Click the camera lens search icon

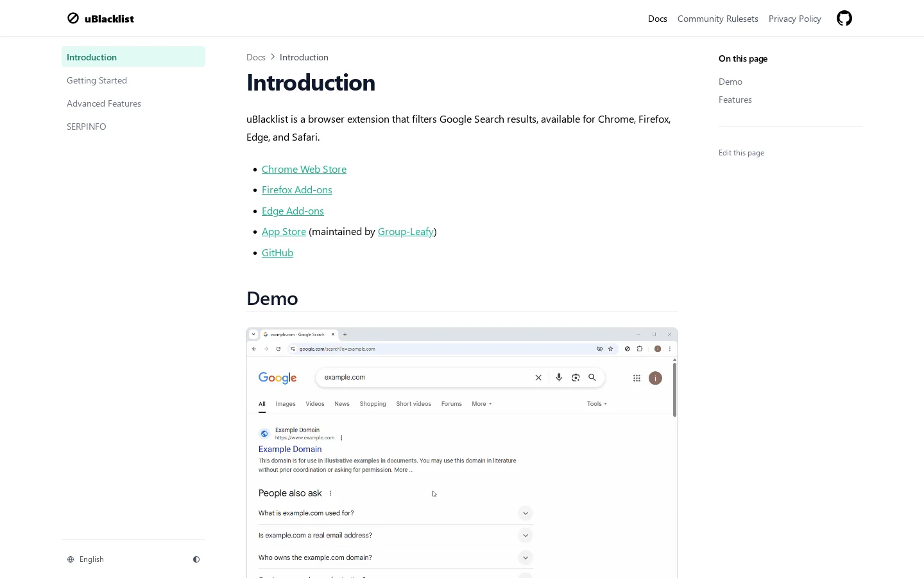pos(576,378)
